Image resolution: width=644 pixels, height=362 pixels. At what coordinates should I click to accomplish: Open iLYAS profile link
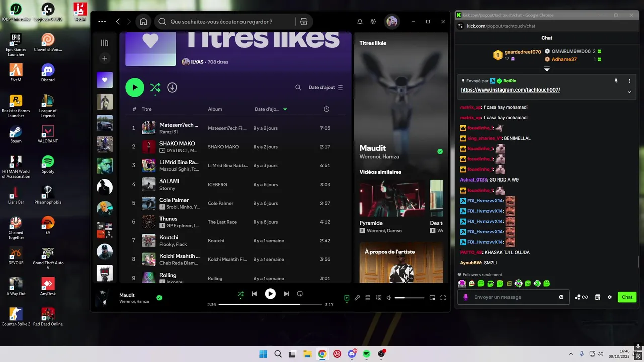tap(197, 62)
